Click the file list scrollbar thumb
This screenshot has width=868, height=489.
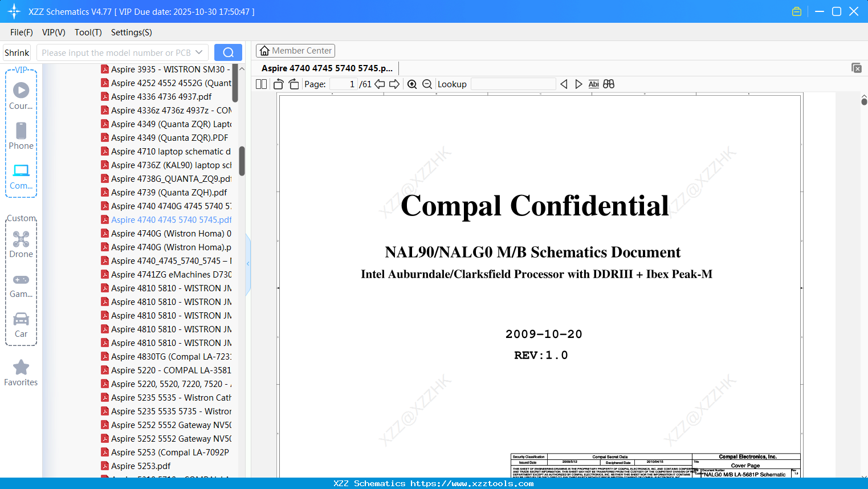point(242,161)
